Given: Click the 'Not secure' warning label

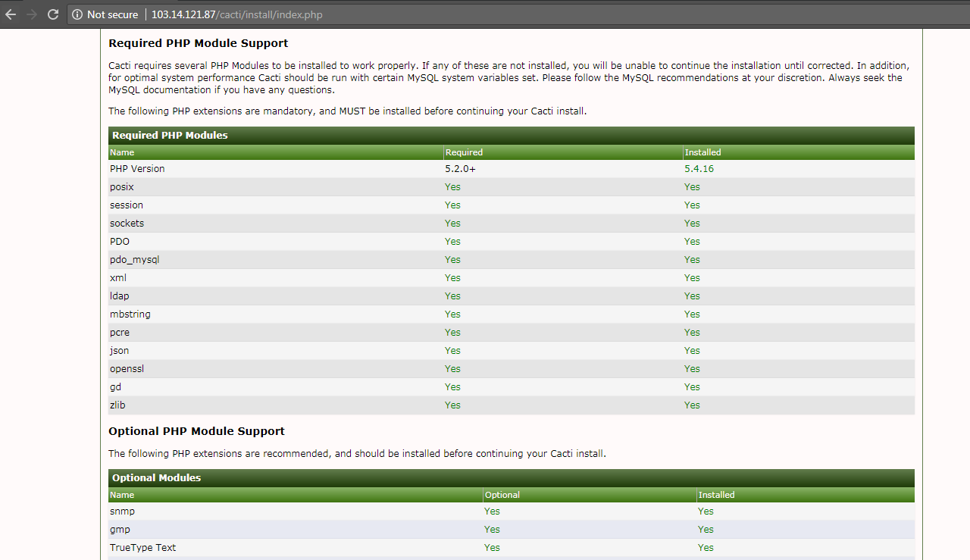Looking at the screenshot, I should coord(112,14).
